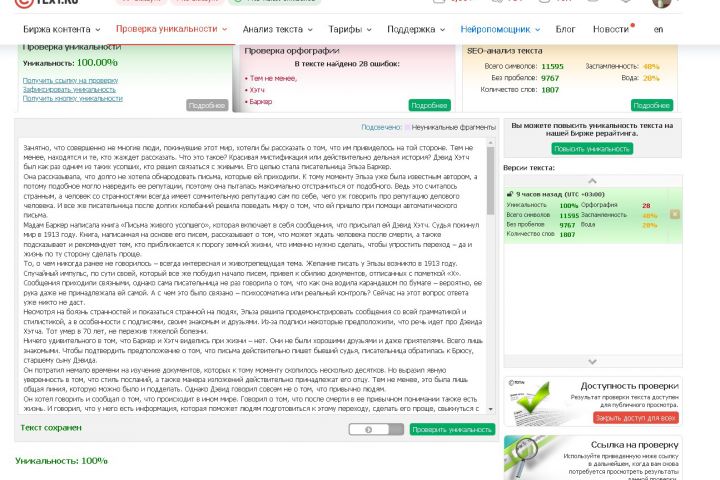This screenshot has height=480, width=720.
Task: Click the green checkmark Доступность проверки image
Action: tap(533, 402)
